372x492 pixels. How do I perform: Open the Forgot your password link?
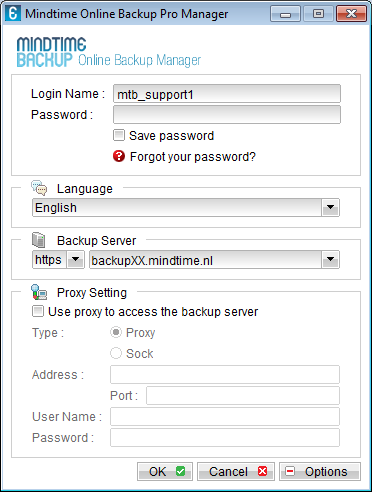(193, 156)
